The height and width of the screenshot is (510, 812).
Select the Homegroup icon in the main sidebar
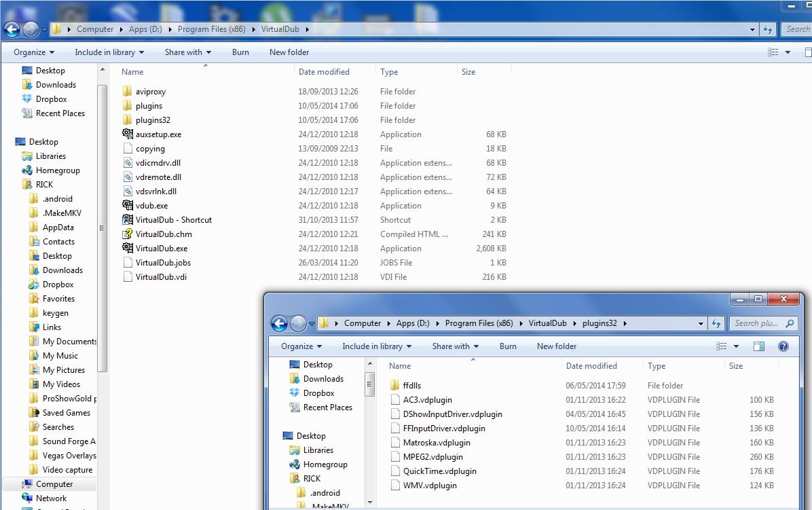click(x=27, y=170)
